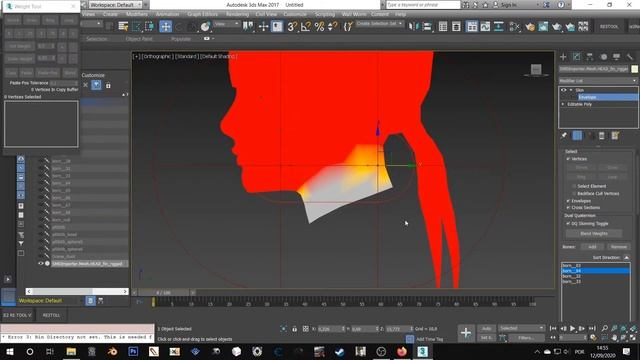The height and width of the screenshot is (360, 640).
Task: Open Curve Editor icon
Action: (485, 27)
